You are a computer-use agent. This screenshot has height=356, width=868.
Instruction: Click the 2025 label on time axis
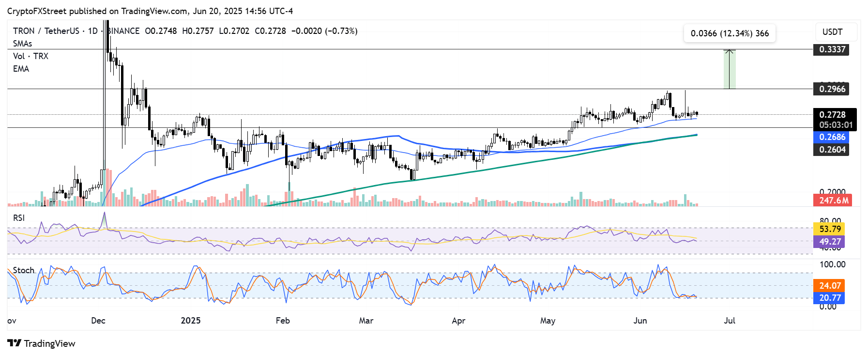point(190,321)
